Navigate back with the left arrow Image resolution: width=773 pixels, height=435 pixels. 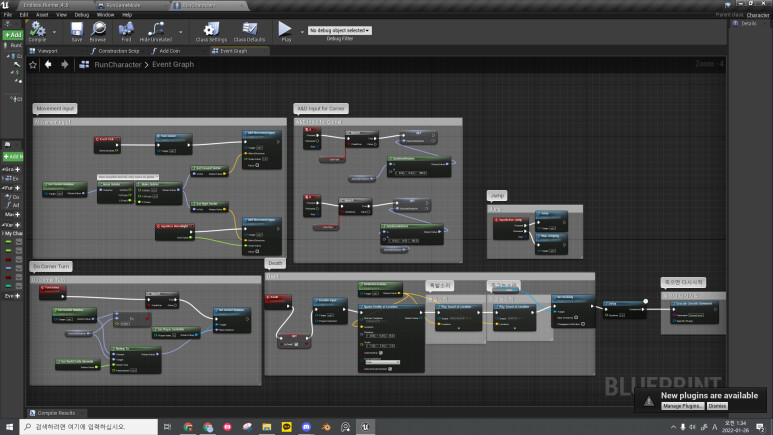[48, 64]
